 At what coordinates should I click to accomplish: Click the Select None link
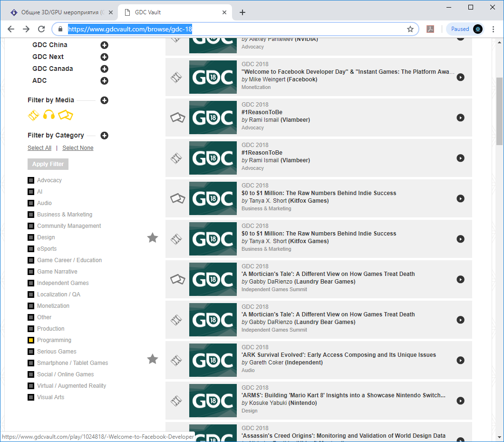(x=78, y=148)
